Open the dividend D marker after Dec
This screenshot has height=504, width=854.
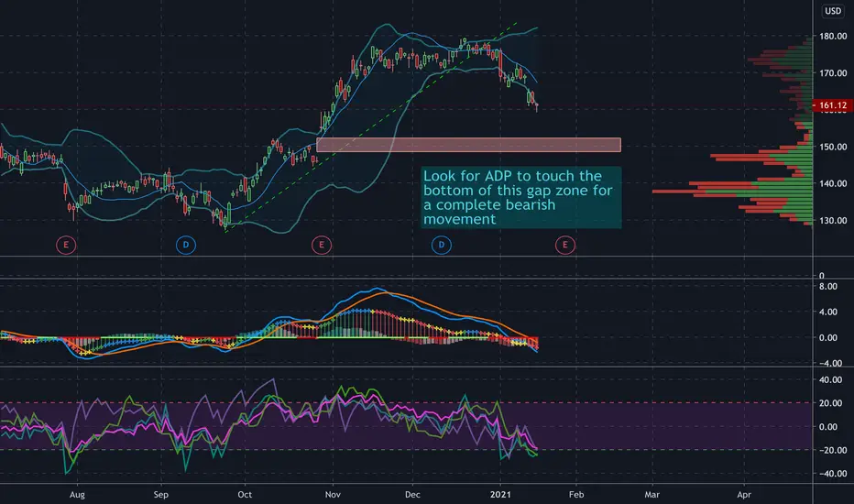pos(441,246)
